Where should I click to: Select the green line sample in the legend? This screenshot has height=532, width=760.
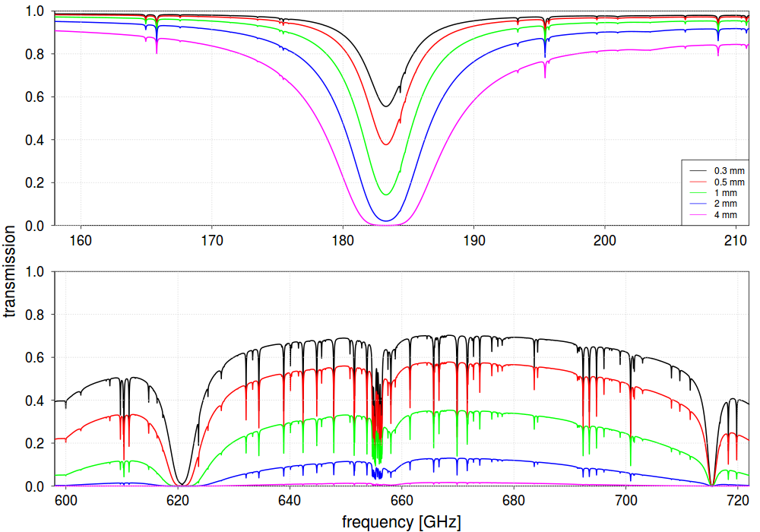[x=698, y=193]
